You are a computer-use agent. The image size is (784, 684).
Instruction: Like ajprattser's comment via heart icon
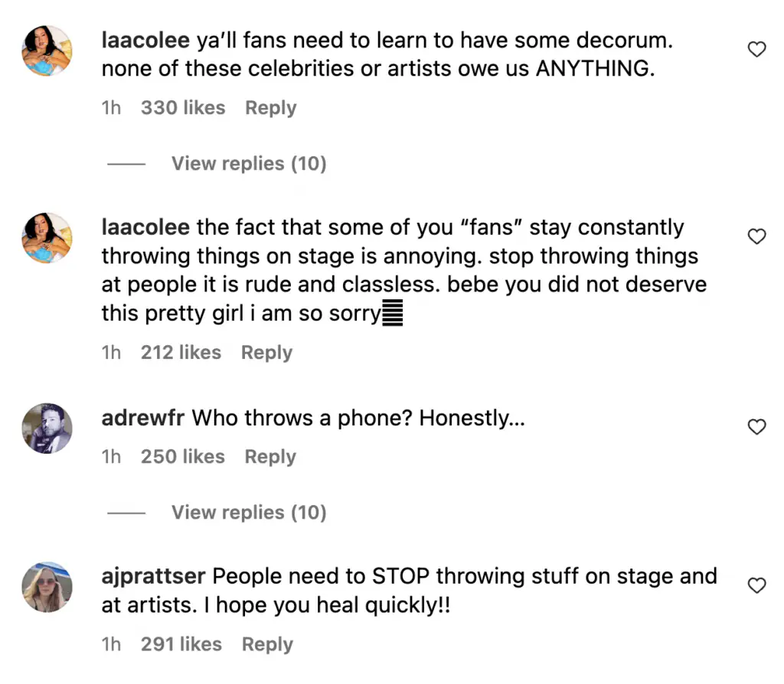756,586
